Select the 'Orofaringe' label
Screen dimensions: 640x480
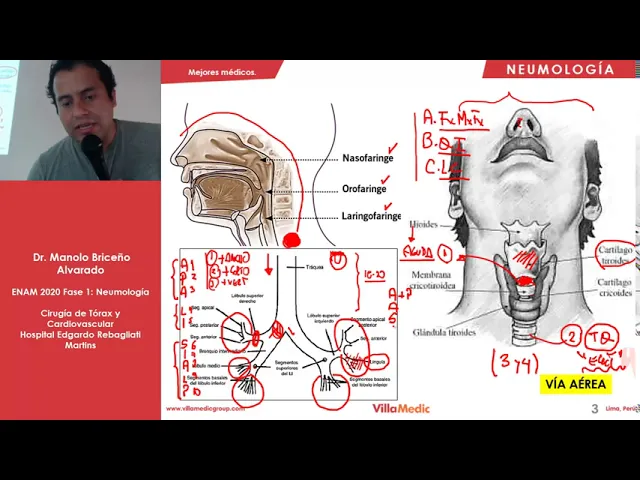click(x=364, y=189)
